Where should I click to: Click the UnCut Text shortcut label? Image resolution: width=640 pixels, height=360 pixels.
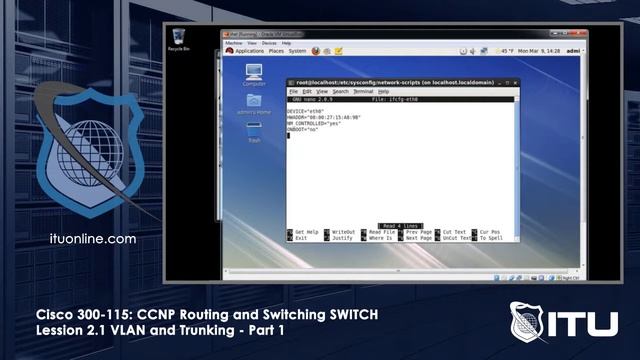(x=457, y=238)
